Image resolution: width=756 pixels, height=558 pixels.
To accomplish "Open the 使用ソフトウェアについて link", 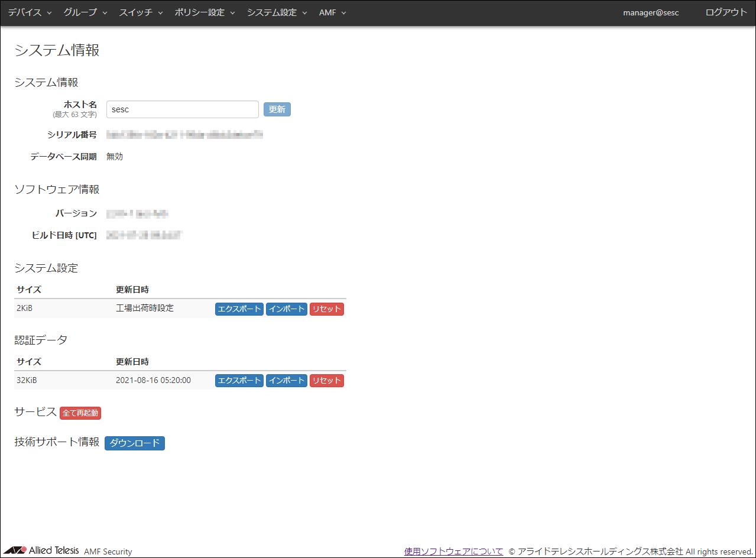I will (453, 551).
